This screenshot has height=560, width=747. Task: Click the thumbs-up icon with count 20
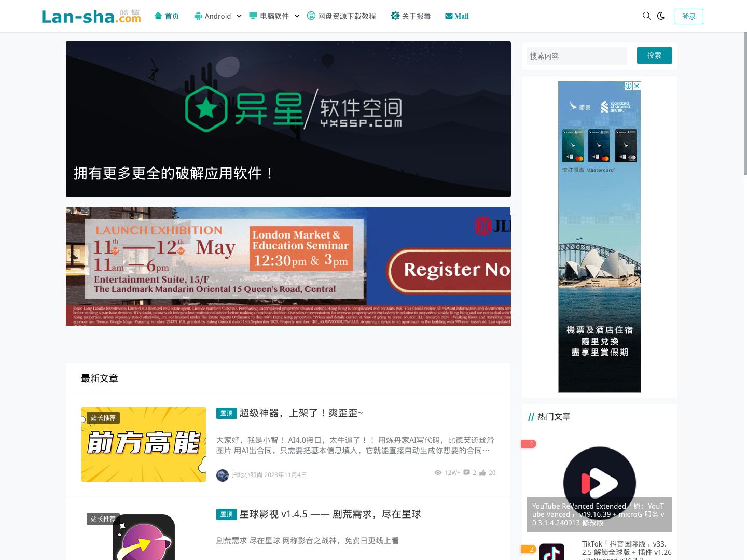click(482, 473)
